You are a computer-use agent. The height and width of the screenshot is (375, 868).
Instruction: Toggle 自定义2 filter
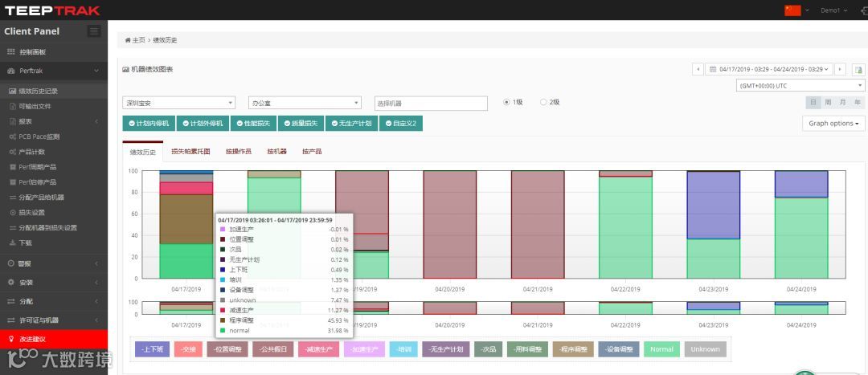coord(401,124)
